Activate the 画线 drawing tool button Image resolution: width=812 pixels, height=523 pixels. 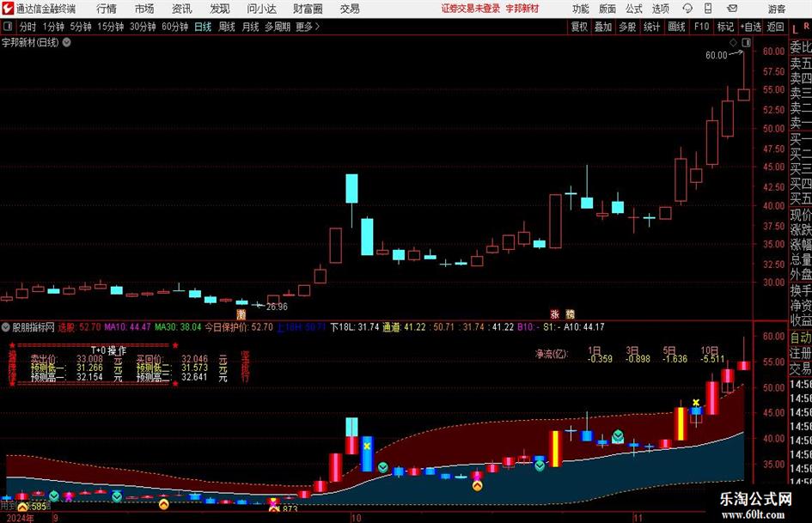tap(676, 27)
